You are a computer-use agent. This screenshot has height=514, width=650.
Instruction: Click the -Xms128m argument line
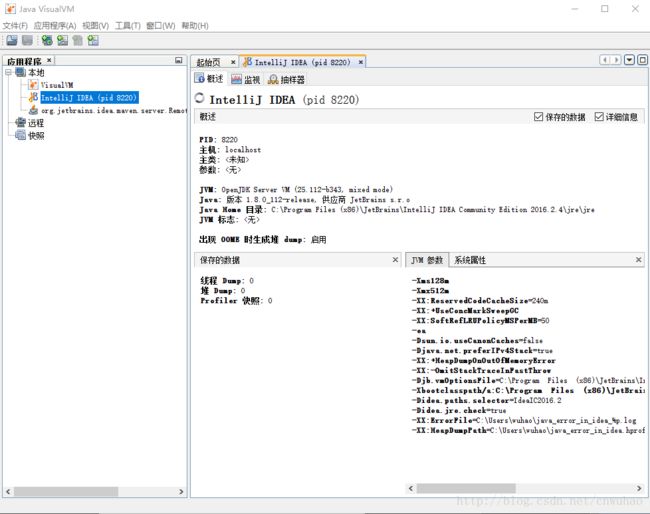click(430, 281)
